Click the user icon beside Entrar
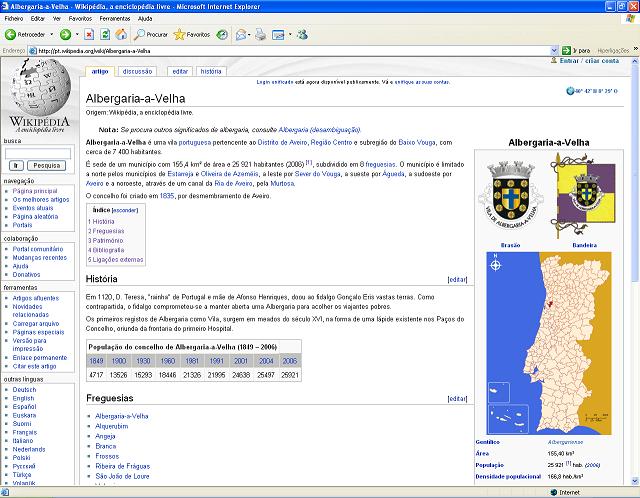Screen dimensions: 640x498 click(554, 60)
